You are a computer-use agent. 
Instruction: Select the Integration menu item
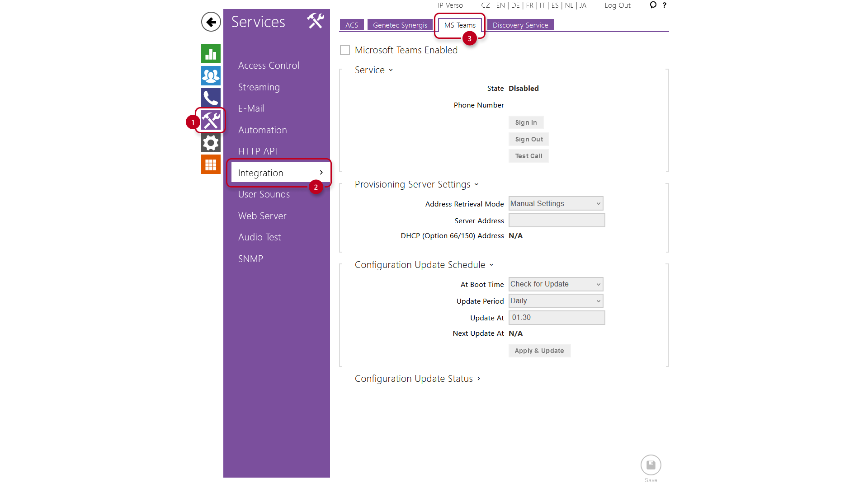pos(281,173)
